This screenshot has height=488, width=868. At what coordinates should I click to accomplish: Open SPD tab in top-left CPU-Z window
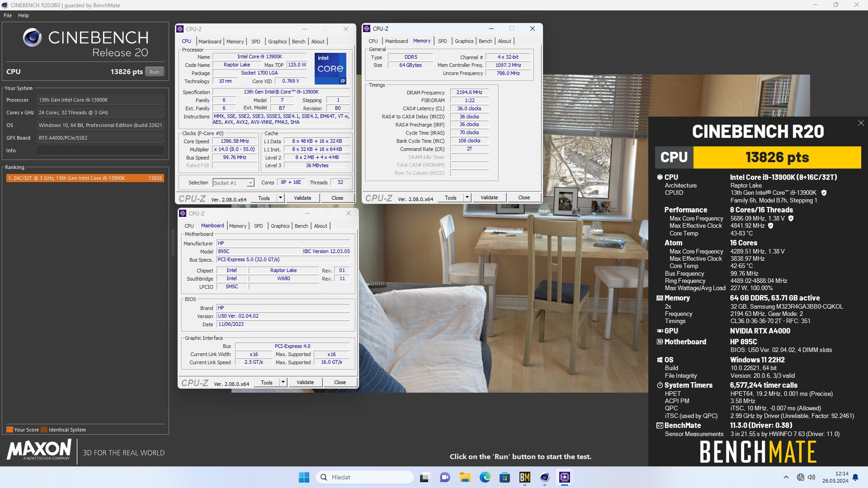coord(255,42)
